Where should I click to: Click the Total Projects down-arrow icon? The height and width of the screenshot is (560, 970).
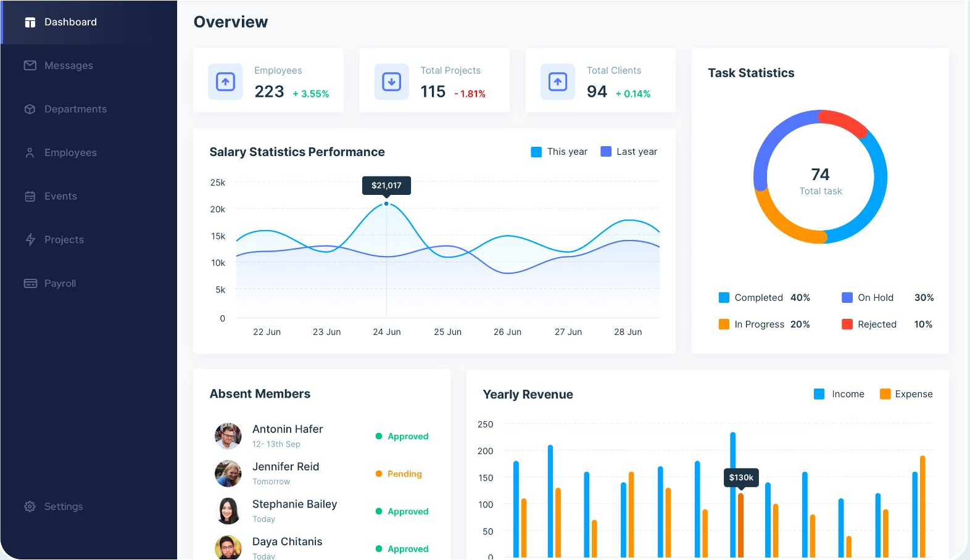[x=391, y=81]
